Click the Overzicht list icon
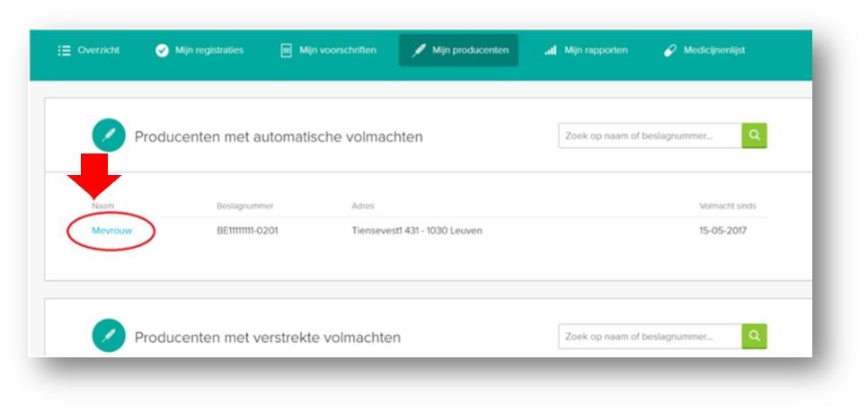This screenshot has height=413, width=868. click(64, 51)
